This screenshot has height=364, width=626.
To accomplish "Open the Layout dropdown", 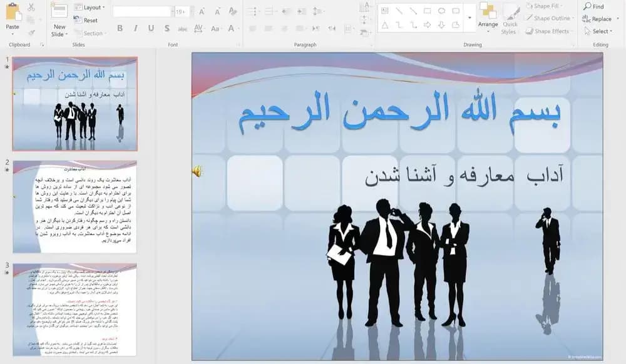I will (90, 7).
